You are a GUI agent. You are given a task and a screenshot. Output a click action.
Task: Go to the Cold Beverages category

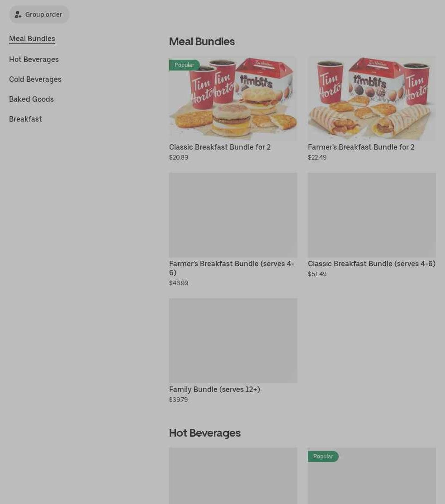tap(35, 79)
